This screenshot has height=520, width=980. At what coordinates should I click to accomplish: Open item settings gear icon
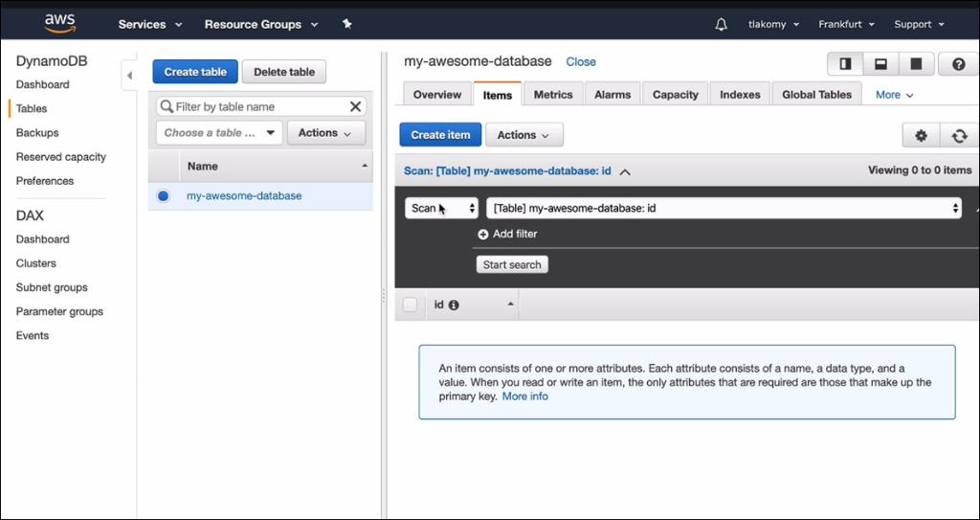tap(921, 135)
